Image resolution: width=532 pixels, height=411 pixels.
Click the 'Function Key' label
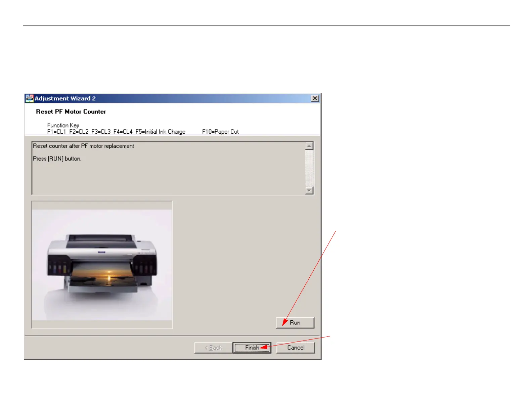63,125
